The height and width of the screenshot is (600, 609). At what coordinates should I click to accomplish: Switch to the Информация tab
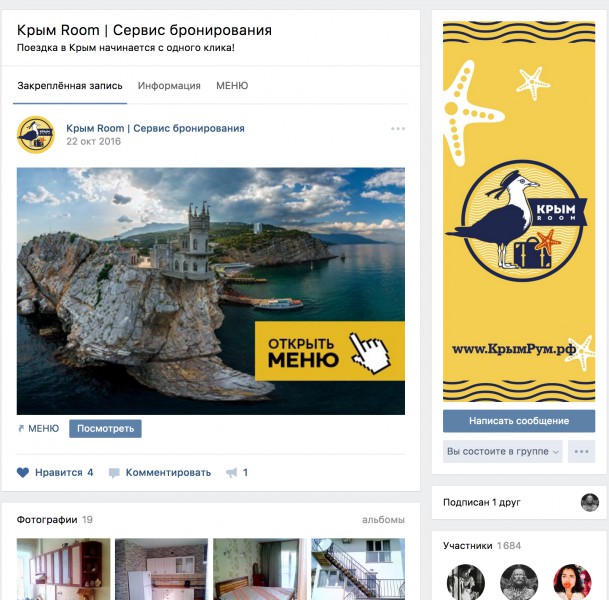(x=169, y=86)
